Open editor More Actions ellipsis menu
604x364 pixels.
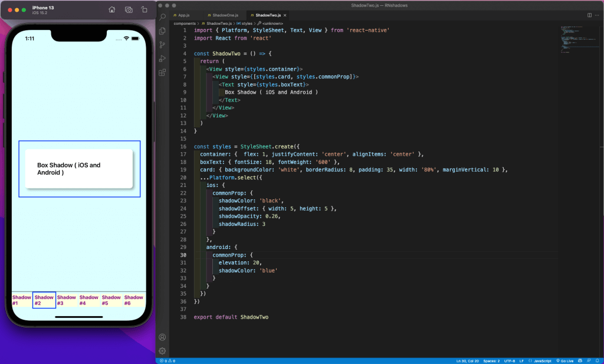[x=597, y=14]
